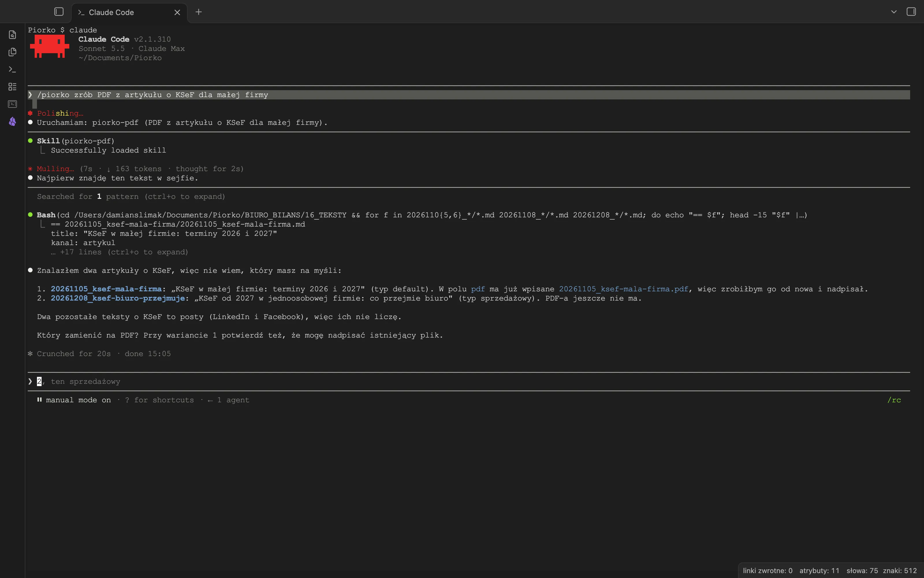Click the 'słowa: 75' status bar entry
The width and height of the screenshot is (924, 578).
pos(862,570)
